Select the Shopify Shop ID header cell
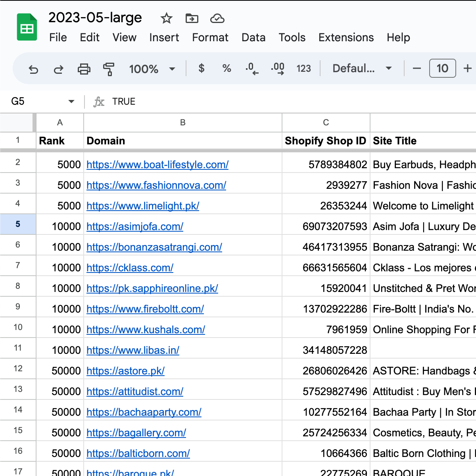 326,141
